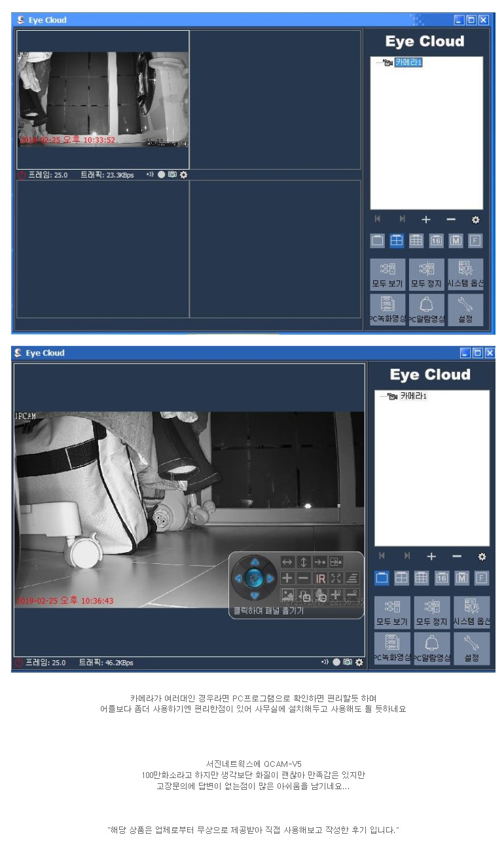504x856 pixels.
Task: Toggle IR night vision in PTZ panel
Action: [x=320, y=578]
